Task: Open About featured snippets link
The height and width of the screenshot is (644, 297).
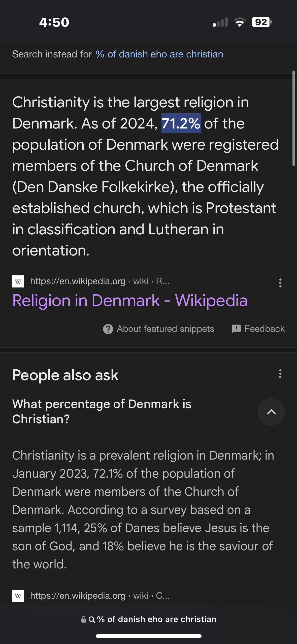Action: [165, 329]
